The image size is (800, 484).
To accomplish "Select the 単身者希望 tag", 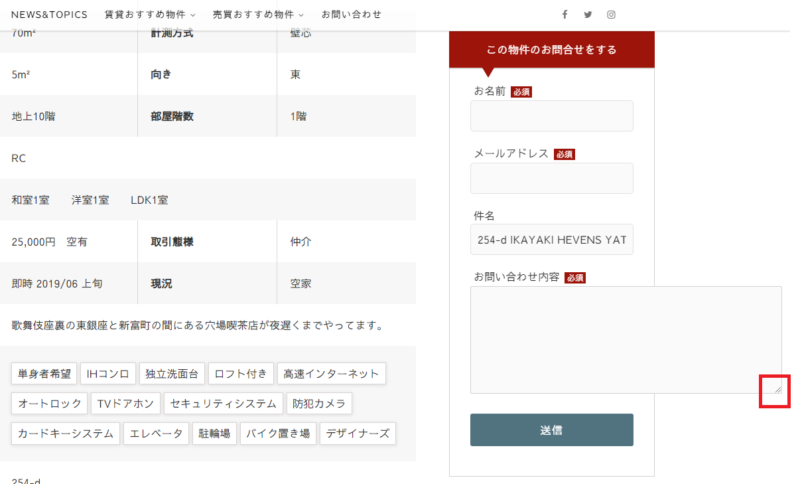I will 42,374.
